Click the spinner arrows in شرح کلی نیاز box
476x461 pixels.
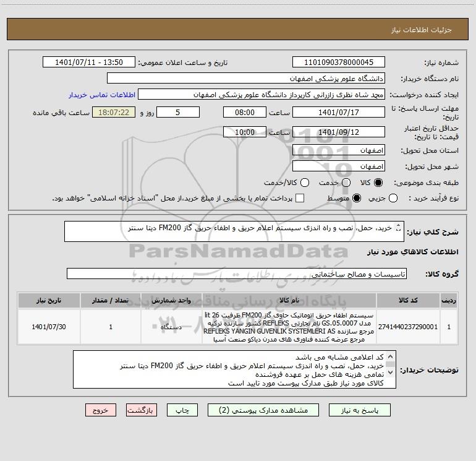(x=399, y=227)
